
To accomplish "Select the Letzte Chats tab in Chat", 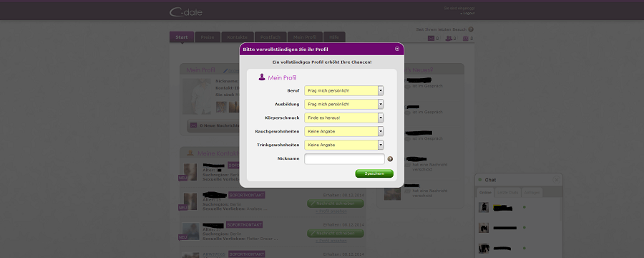I will tap(507, 193).
